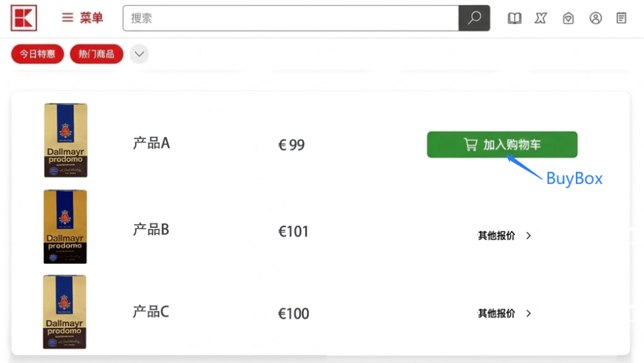
Task: Open the book catalog icon
Action: point(514,18)
